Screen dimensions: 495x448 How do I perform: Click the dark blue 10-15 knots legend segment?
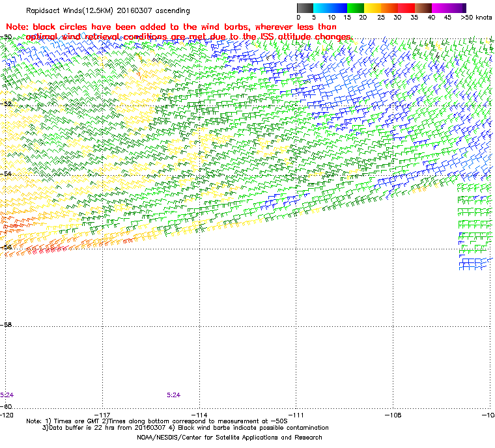[339, 8]
